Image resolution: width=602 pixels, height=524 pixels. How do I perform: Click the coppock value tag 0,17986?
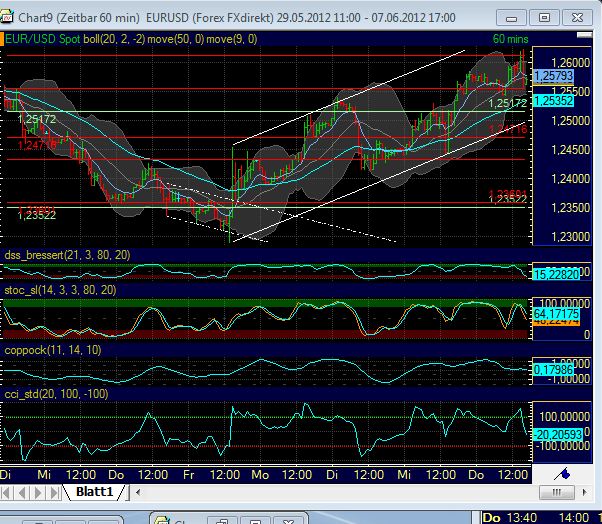click(x=553, y=370)
